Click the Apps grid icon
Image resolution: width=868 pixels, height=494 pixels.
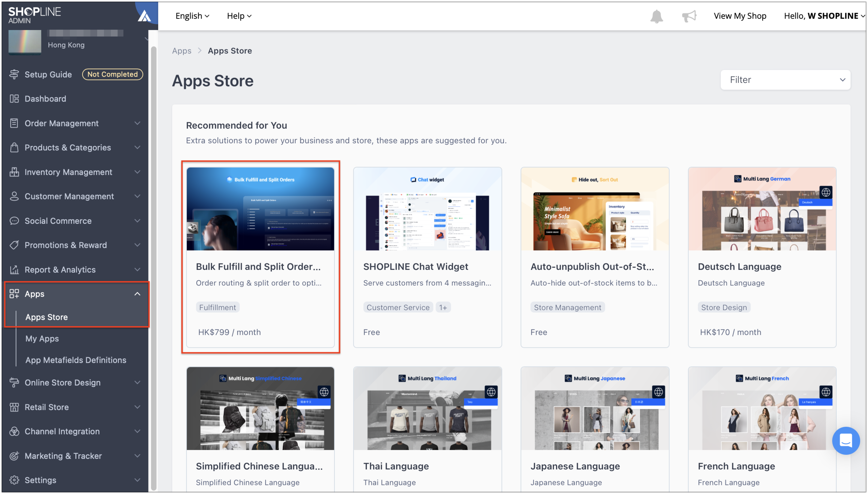[14, 294]
